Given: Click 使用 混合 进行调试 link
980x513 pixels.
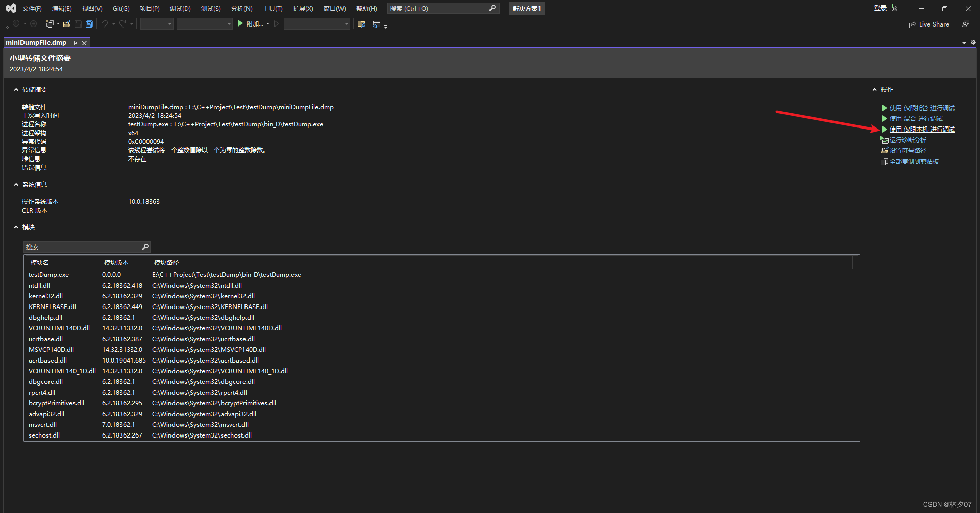Looking at the screenshot, I should [916, 119].
